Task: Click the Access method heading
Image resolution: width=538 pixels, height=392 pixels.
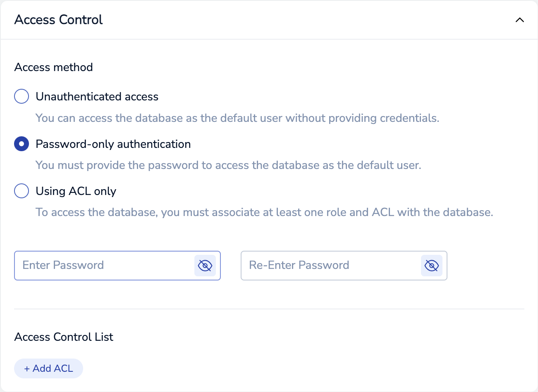Action: click(53, 67)
